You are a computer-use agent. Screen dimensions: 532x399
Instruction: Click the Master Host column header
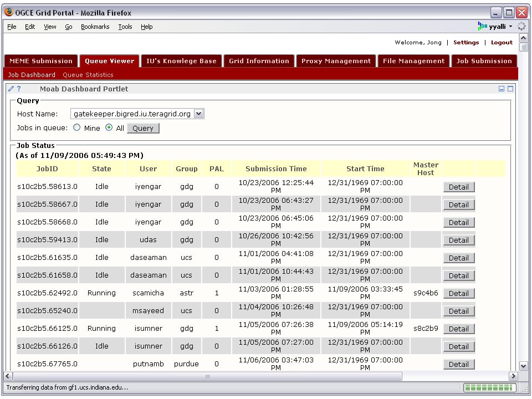pyautogui.click(x=426, y=168)
